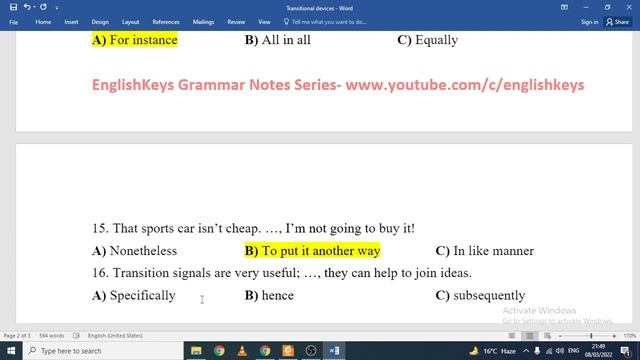Open the File menu
Image resolution: width=640 pixels, height=360 pixels.
click(13, 22)
